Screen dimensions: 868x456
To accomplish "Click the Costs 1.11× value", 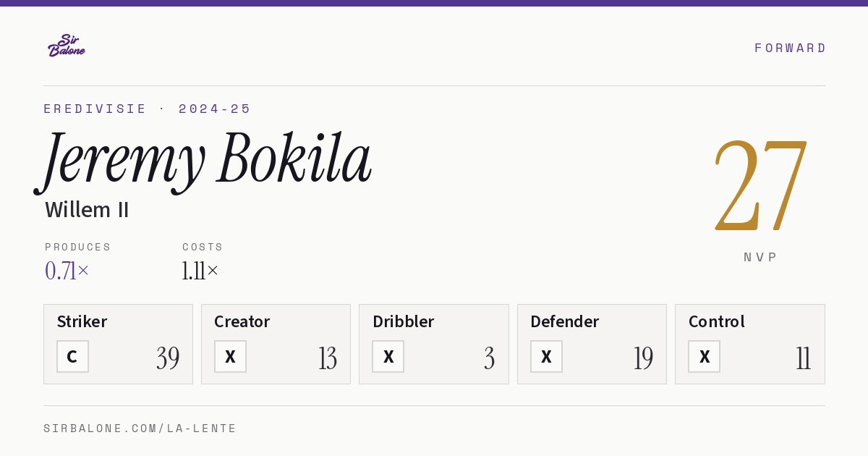I will (200, 271).
